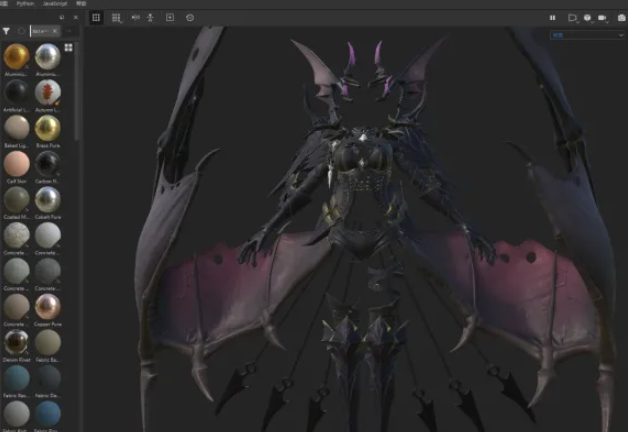Click the circular history arrow icon in toolbar
Screen dimensions: 628x432
tap(190, 18)
